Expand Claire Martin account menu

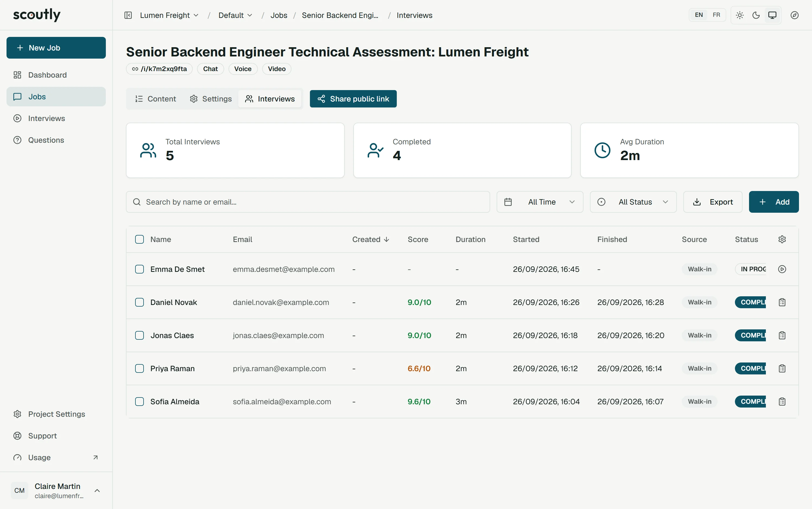(x=56, y=491)
